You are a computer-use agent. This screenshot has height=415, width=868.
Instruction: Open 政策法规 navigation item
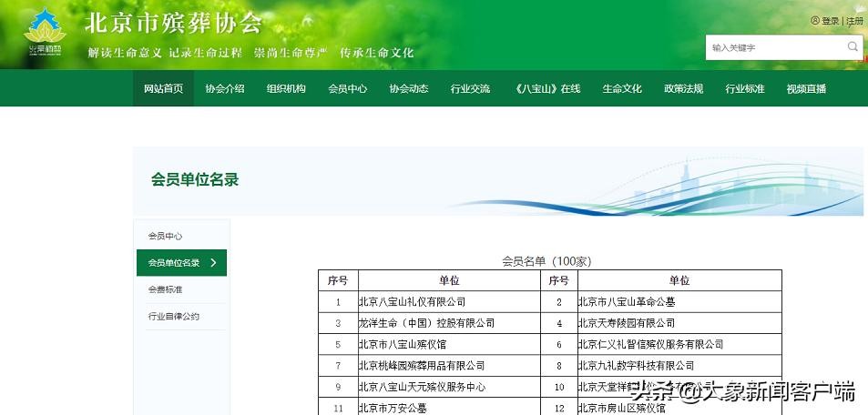(683, 88)
